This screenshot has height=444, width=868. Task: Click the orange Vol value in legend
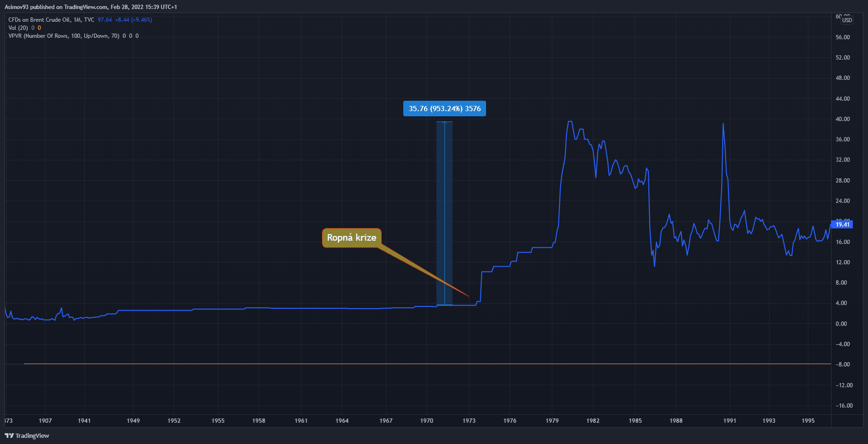[39, 28]
